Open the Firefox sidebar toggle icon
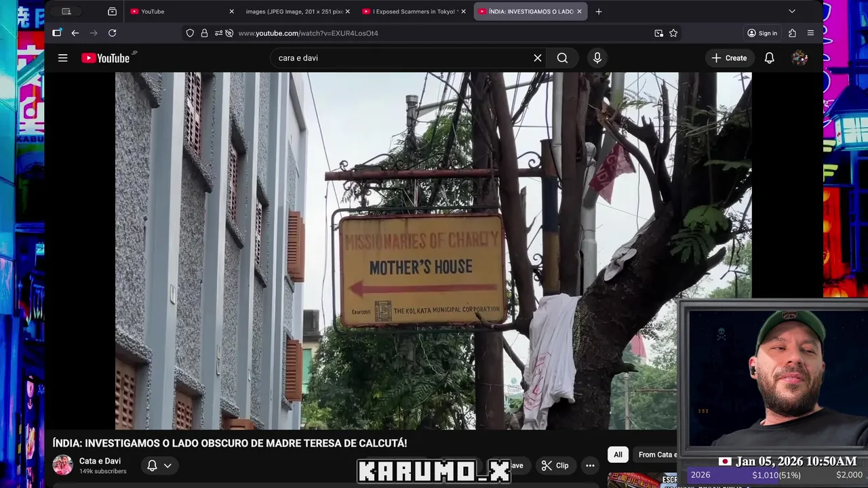 point(57,33)
